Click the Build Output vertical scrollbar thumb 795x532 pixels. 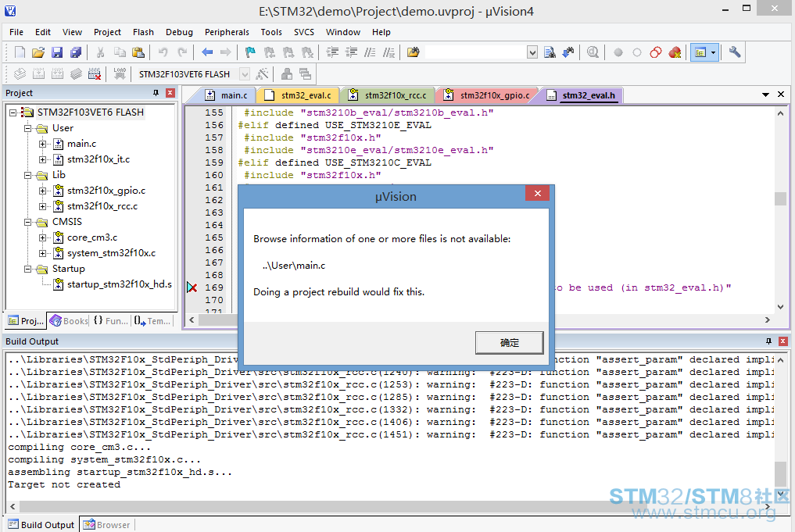click(x=780, y=474)
